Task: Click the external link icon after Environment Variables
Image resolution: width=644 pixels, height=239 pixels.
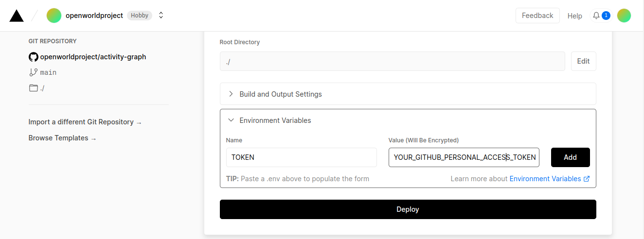Action: click(x=587, y=179)
